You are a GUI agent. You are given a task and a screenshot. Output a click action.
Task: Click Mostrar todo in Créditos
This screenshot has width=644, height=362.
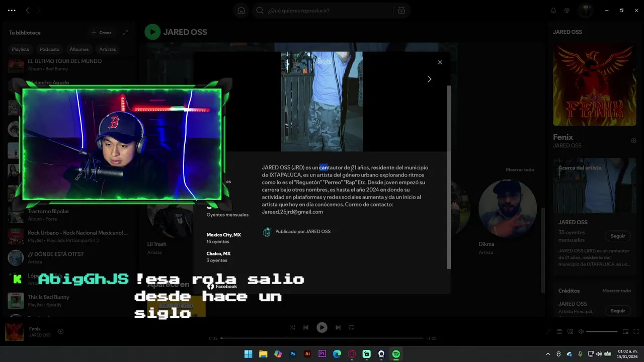tap(616, 291)
